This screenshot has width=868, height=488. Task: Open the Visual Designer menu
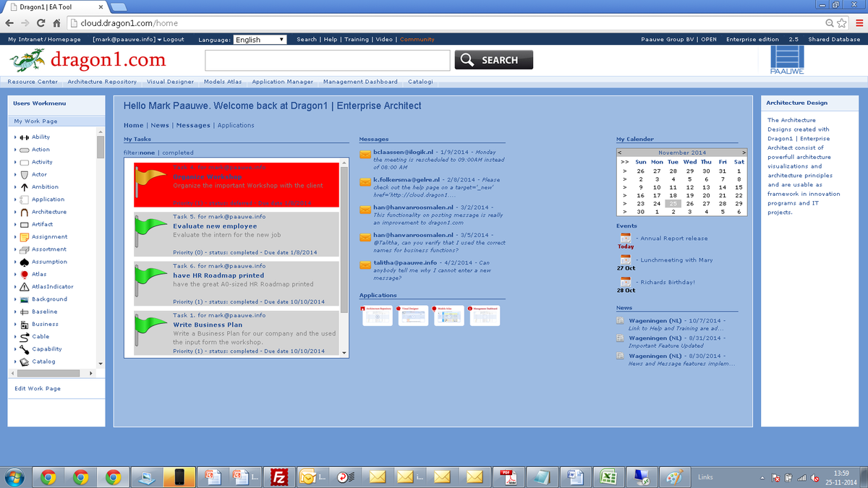tap(171, 82)
